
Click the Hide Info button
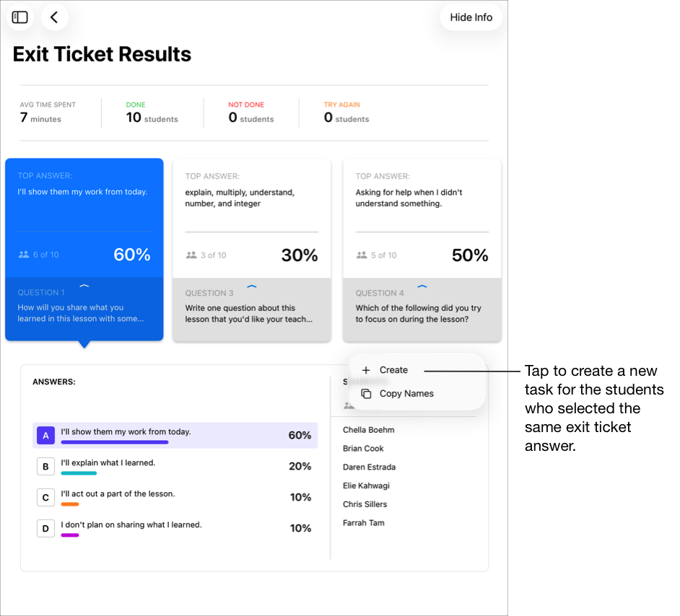[x=471, y=17]
